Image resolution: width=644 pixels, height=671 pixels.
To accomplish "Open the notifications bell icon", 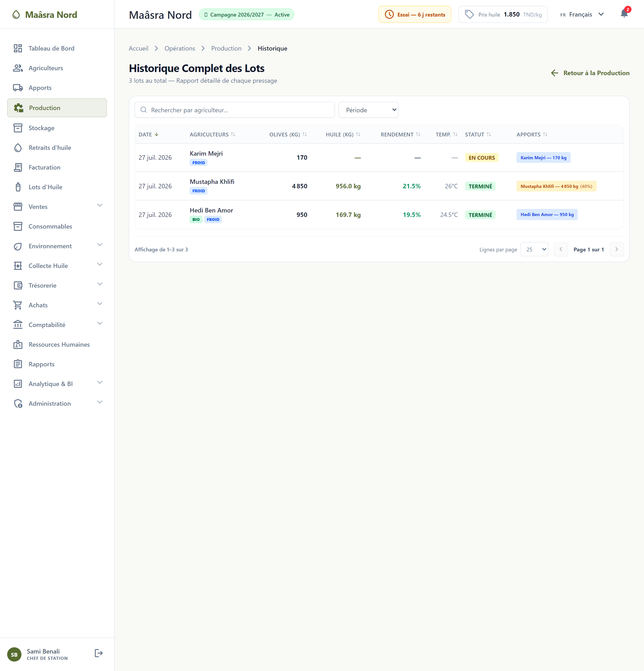I will click(624, 14).
